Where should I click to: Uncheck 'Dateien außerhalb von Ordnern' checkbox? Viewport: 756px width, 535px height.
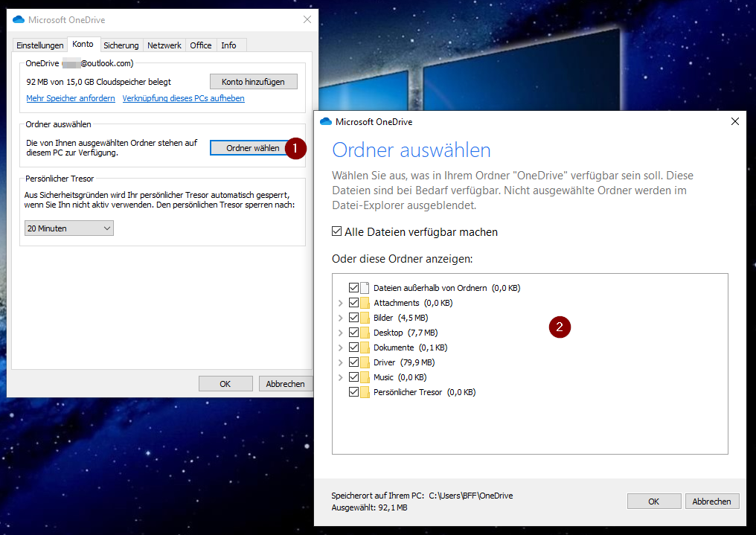[353, 288]
